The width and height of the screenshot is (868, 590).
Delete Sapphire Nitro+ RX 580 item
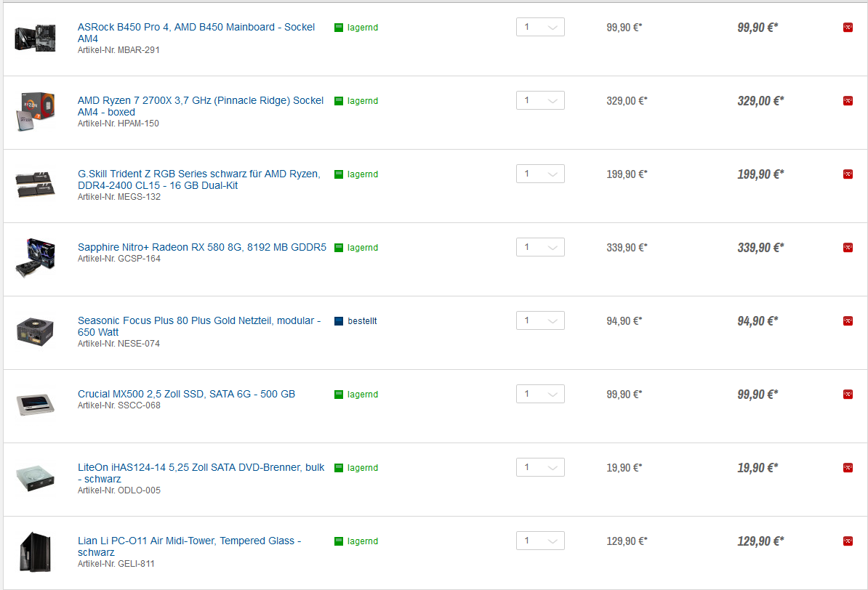point(848,247)
